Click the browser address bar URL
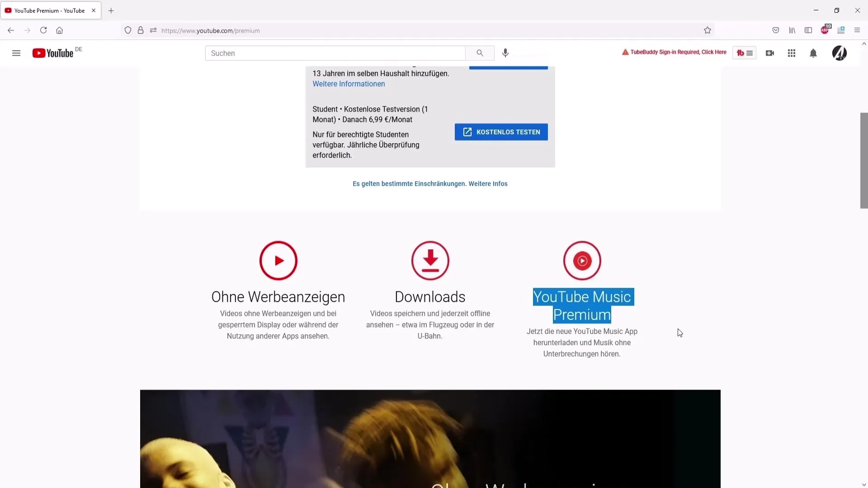The width and height of the screenshot is (868, 488). pyautogui.click(x=210, y=31)
